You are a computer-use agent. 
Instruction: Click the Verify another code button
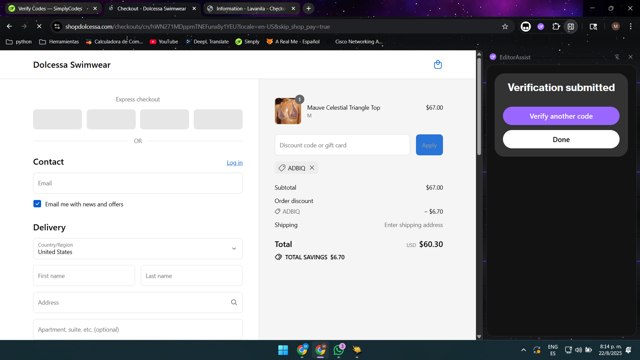(561, 116)
